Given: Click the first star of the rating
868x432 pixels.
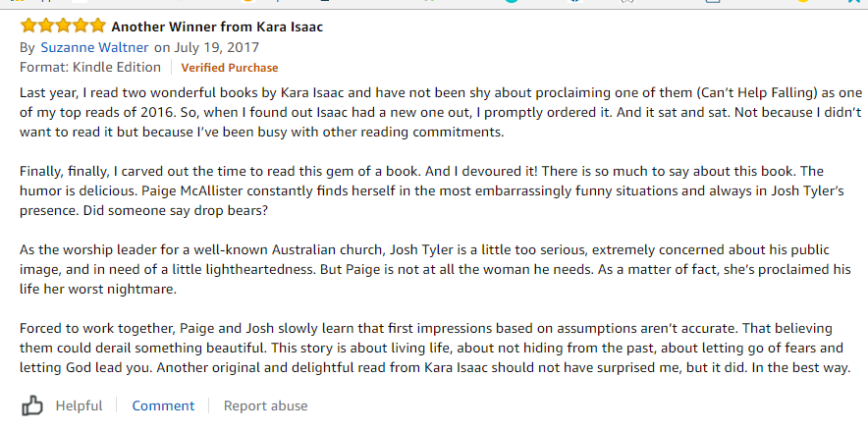Looking at the screenshot, I should point(28,26).
